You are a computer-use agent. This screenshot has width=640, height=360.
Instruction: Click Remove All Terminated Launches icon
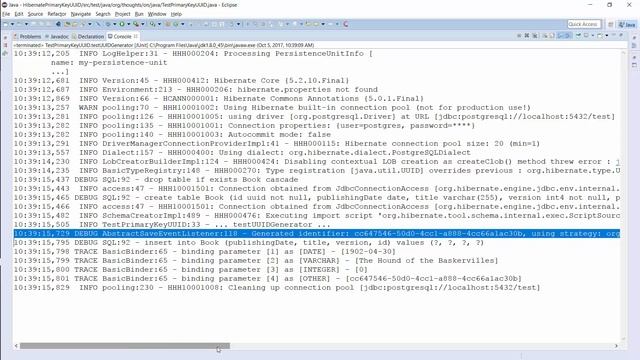coord(535,36)
